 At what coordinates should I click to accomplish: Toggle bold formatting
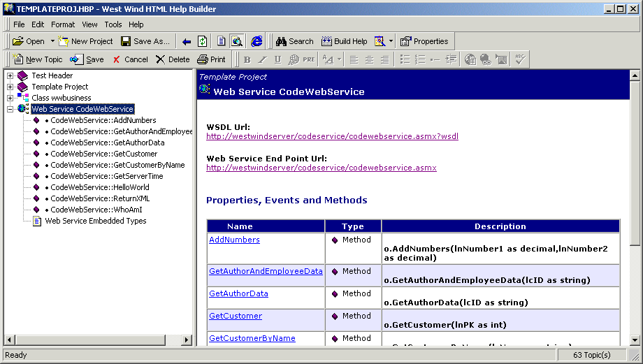pos(247,60)
